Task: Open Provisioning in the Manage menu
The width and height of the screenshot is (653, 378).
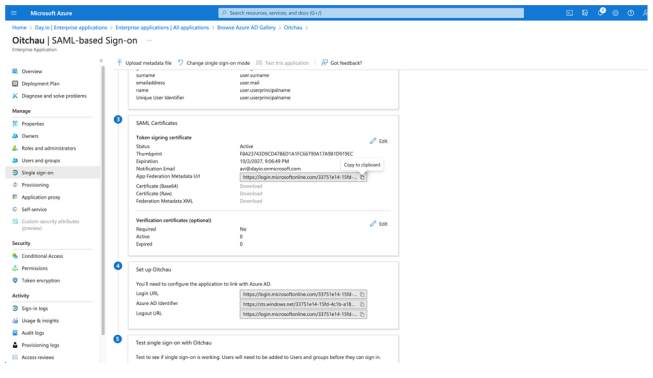Action: tap(35, 185)
